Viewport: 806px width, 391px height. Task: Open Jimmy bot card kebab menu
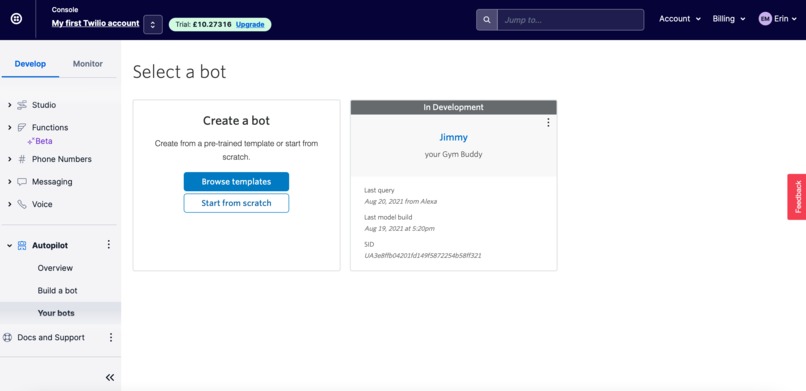(x=548, y=122)
